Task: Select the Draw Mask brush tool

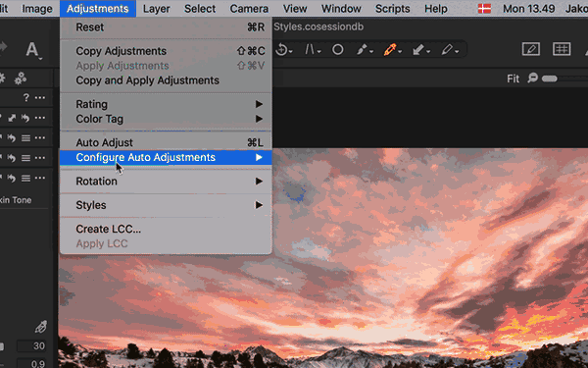Action: point(363,50)
